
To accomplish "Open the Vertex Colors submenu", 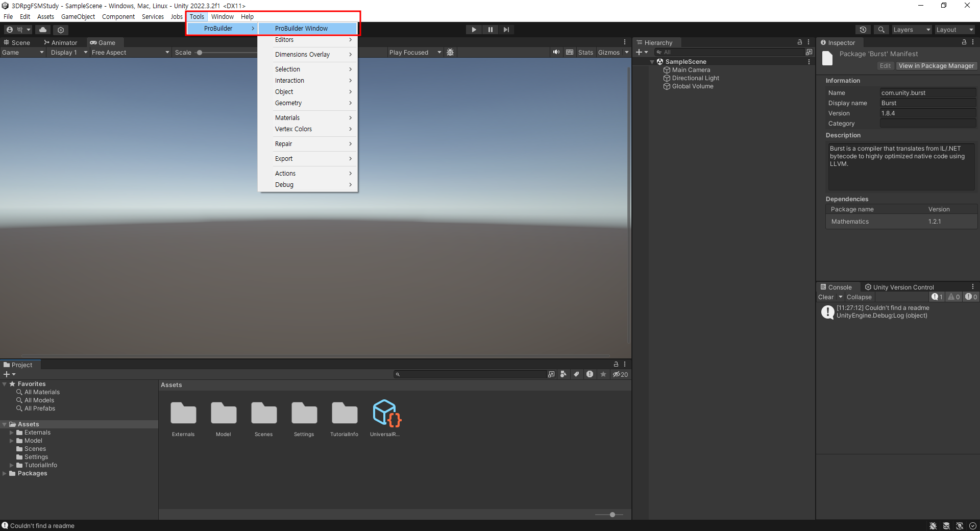I will click(x=308, y=129).
